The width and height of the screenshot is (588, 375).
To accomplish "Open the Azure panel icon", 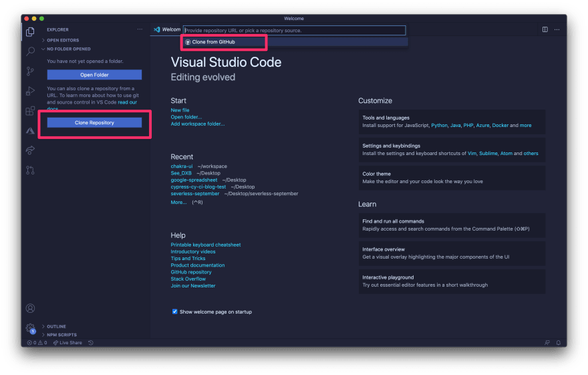I will tap(30, 131).
